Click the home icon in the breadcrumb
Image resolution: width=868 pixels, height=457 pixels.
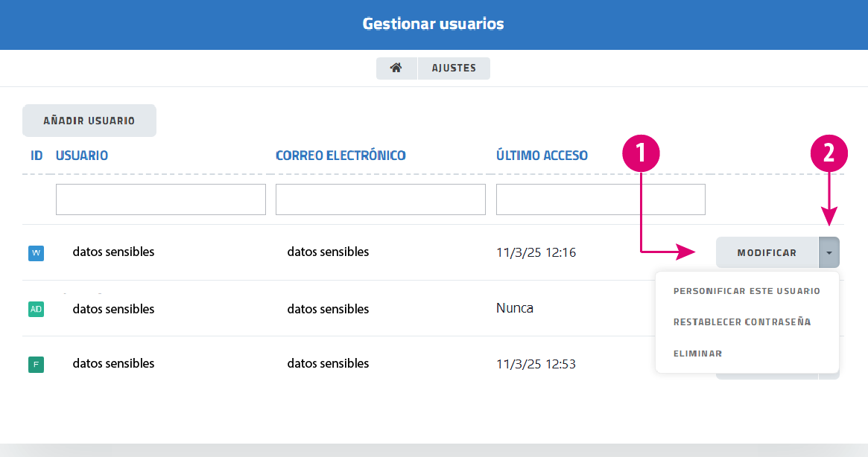tap(396, 68)
